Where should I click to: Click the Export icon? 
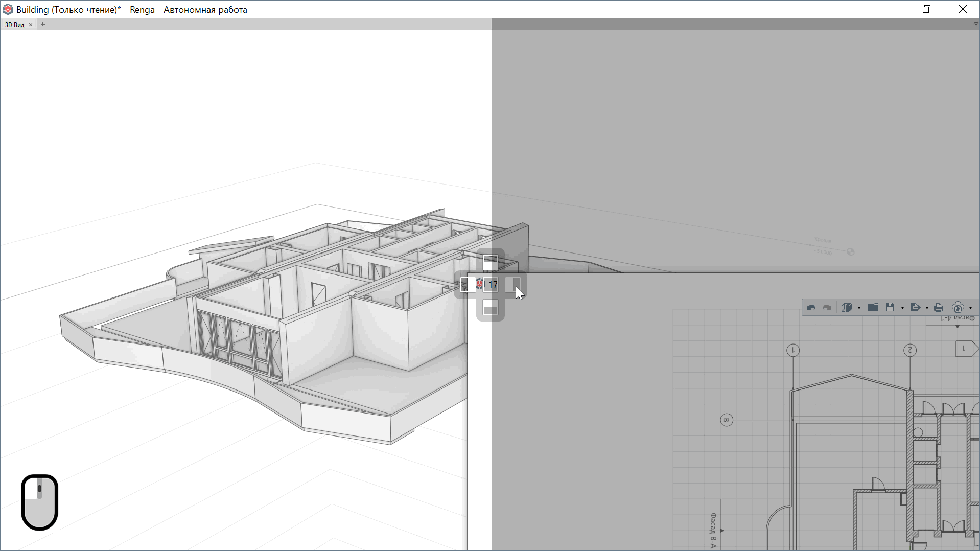click(916, 308)
